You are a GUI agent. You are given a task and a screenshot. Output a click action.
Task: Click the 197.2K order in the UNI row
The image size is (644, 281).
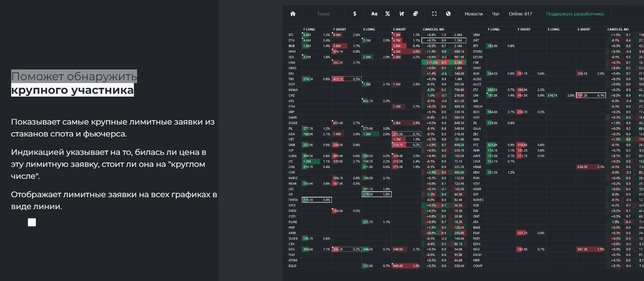(591, 95)
